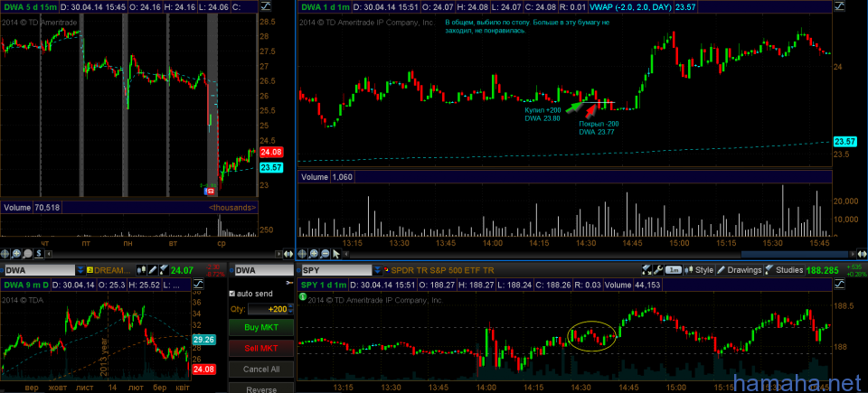Click the yellow badge next to DREAM symbol name
The image size is (868, 393).
click(x=90, y=270)
